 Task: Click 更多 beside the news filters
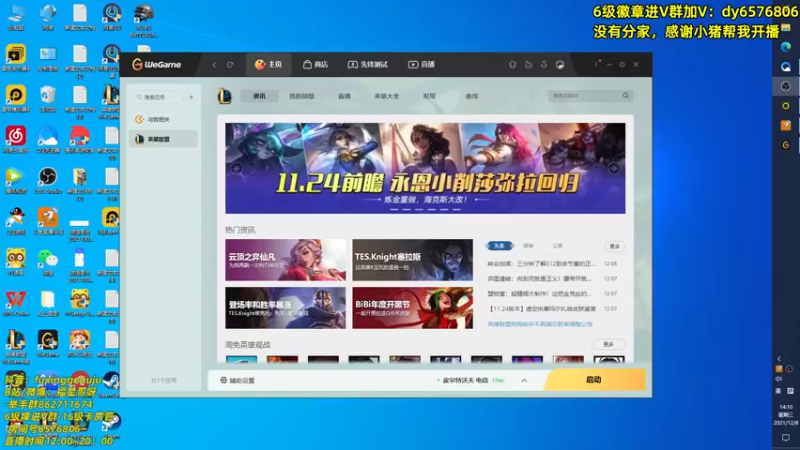[x=615, y=246]
